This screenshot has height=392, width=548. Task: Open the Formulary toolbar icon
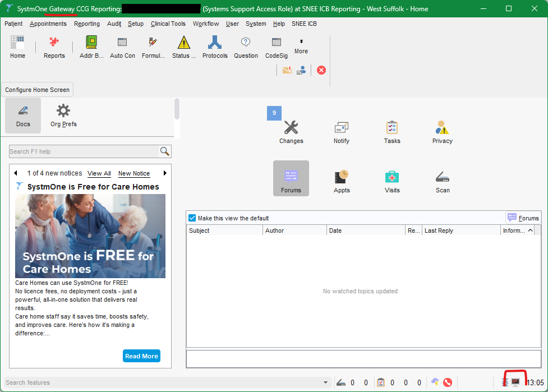153,47
